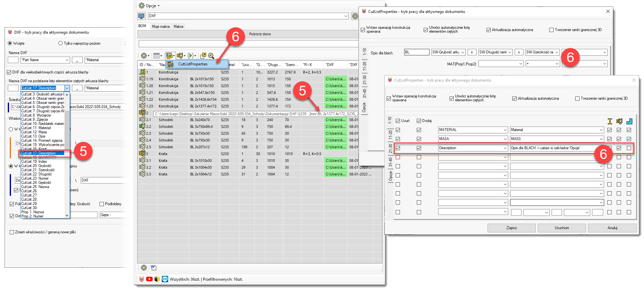Click the I-beam profile column icon
The height and width of the screenshot is (290, 644).
point(610,121)
